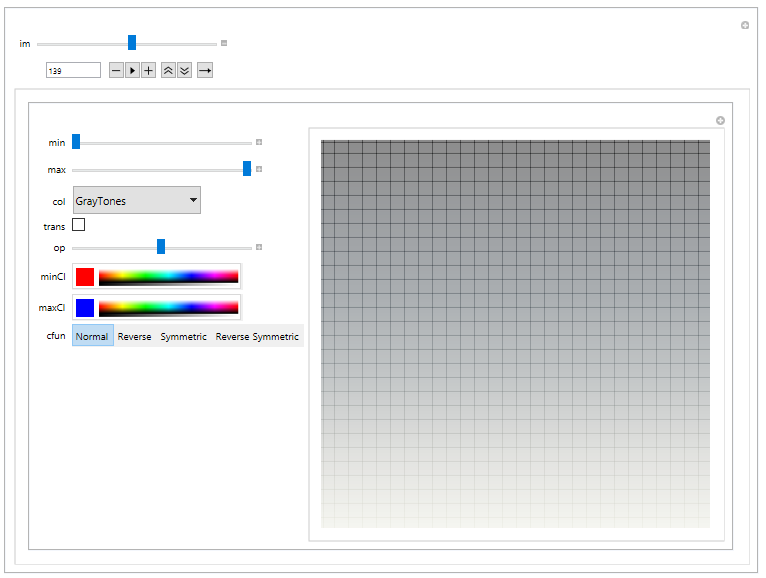Viewport: 766px width, 578px height.
Task: Select the Reverse Symmetric cfun option
Action: click(x=257, y=336)
